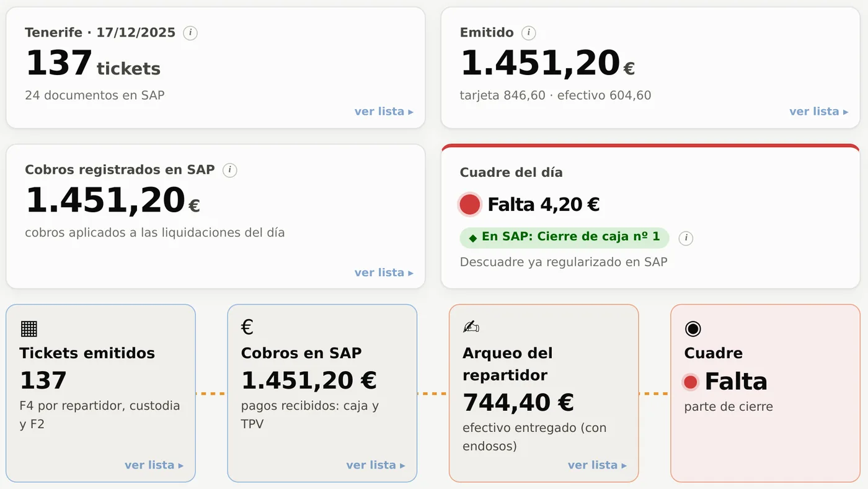The height and width of the screenshot is (489, 868).
Task: Open the info icon beside Tenerife · 17/12/2025
Action: (190, 33)
